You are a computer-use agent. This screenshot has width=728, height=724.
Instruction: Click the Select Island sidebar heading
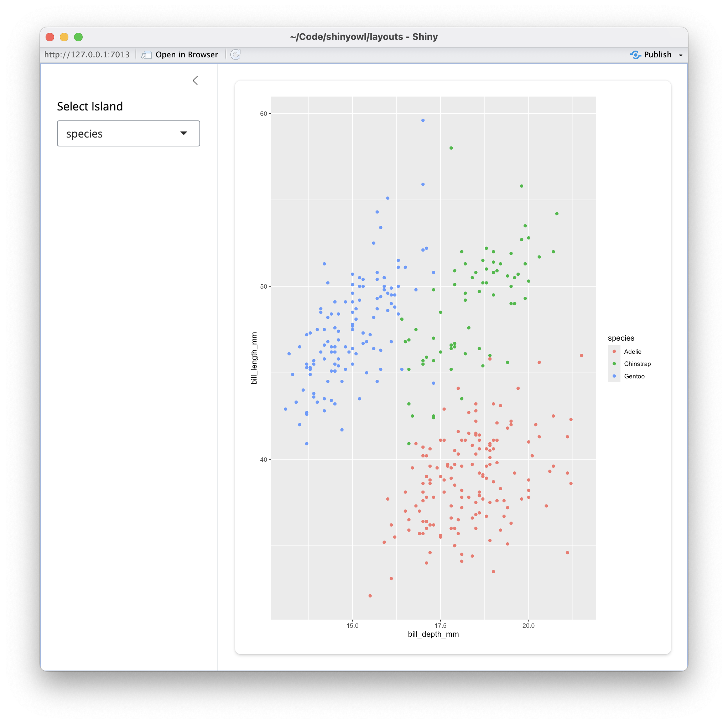90,106
